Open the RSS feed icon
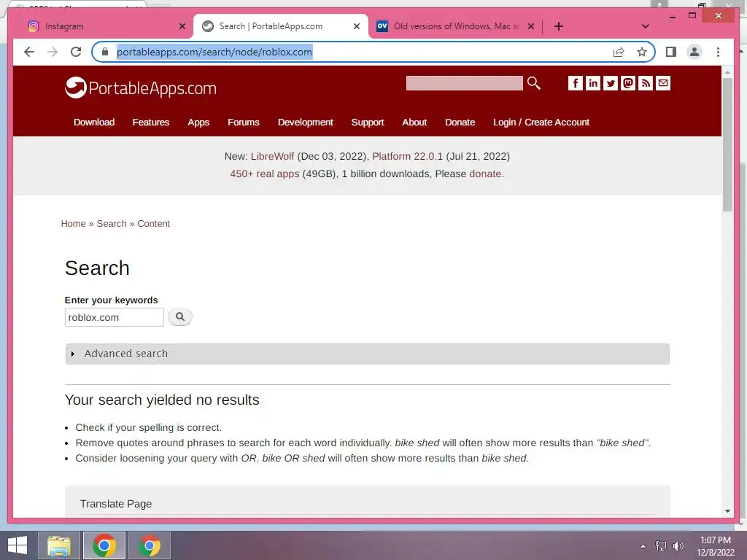747x560 pixels. pos(646,83)
